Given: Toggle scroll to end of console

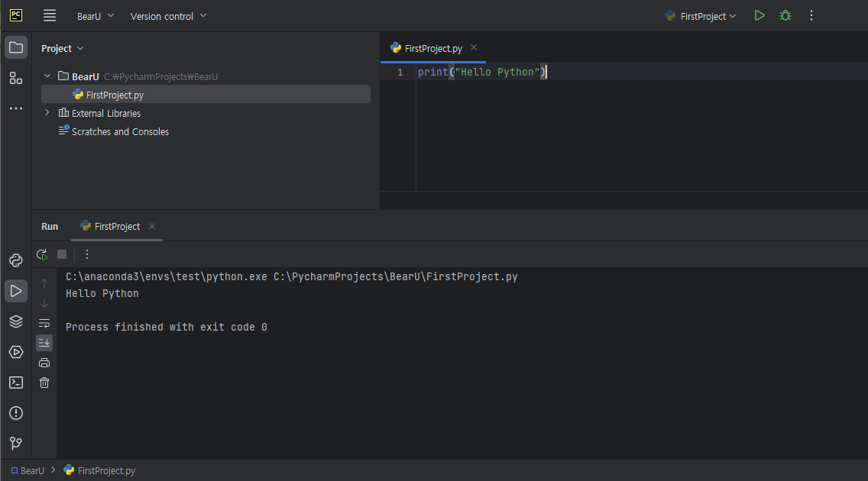Looking at the screenshot, I should [x=44, y=343].
